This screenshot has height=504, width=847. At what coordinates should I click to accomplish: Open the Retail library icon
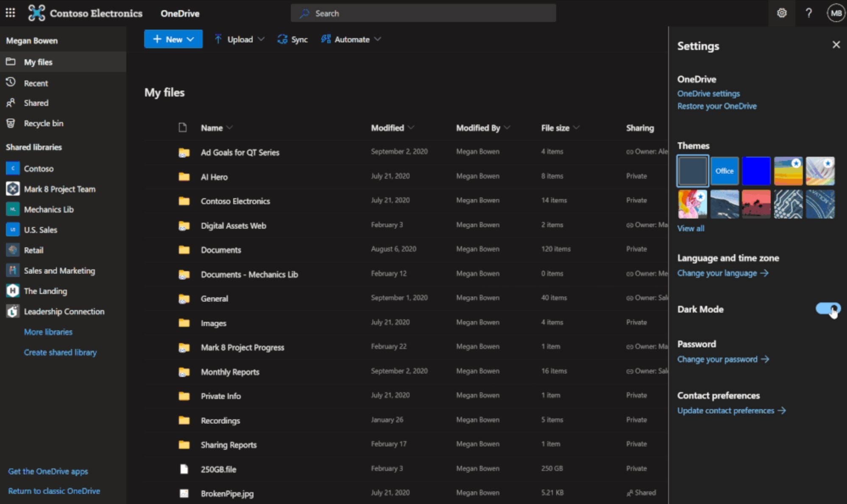(13, 250)
